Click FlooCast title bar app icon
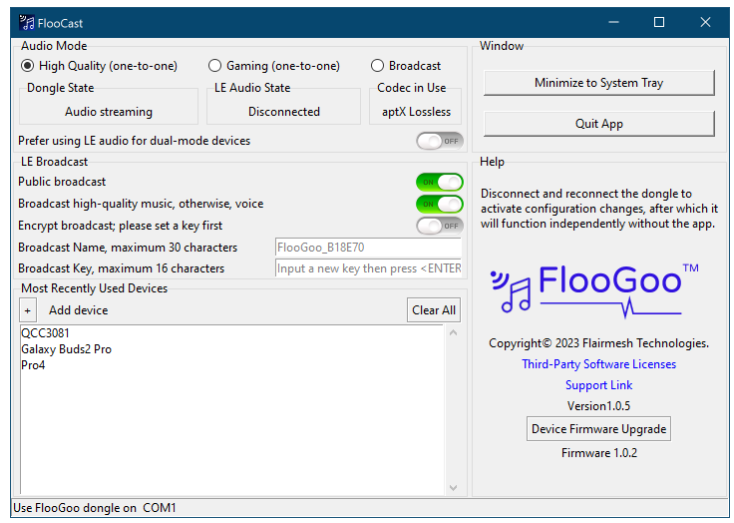 (27, 22)
